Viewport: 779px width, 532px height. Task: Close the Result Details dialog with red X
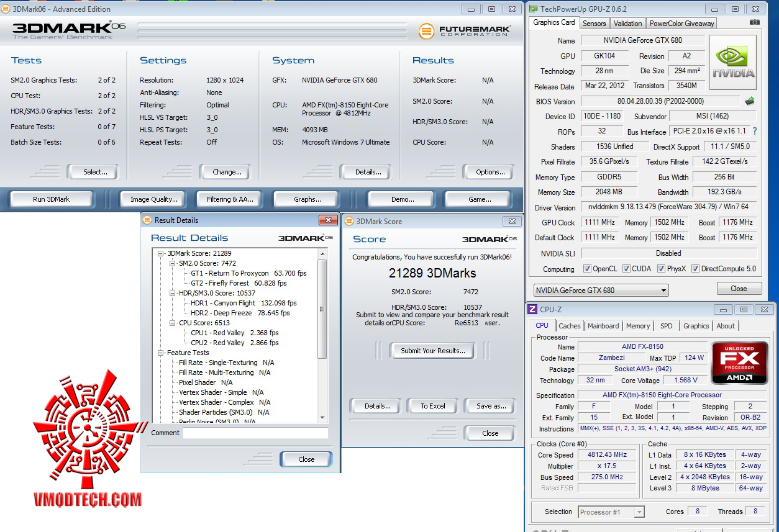pos(328,220)
